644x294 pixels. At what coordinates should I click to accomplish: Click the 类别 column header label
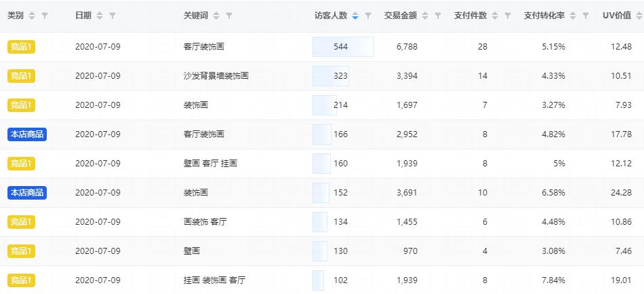16,16
